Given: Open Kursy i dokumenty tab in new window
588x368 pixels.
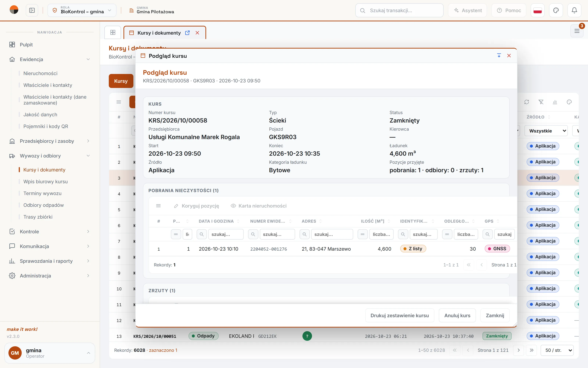Looking at the screenshot, I should tap(187, 33).
